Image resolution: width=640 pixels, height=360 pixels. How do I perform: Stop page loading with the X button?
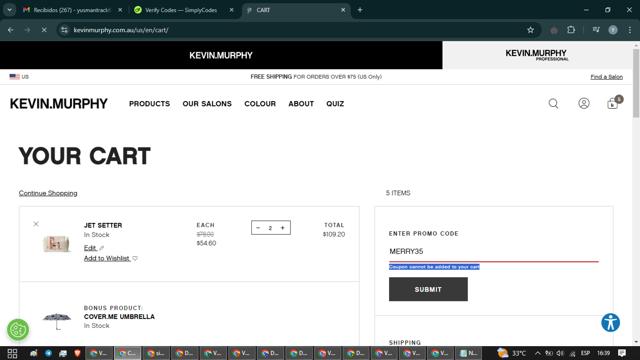click(44, 30)
